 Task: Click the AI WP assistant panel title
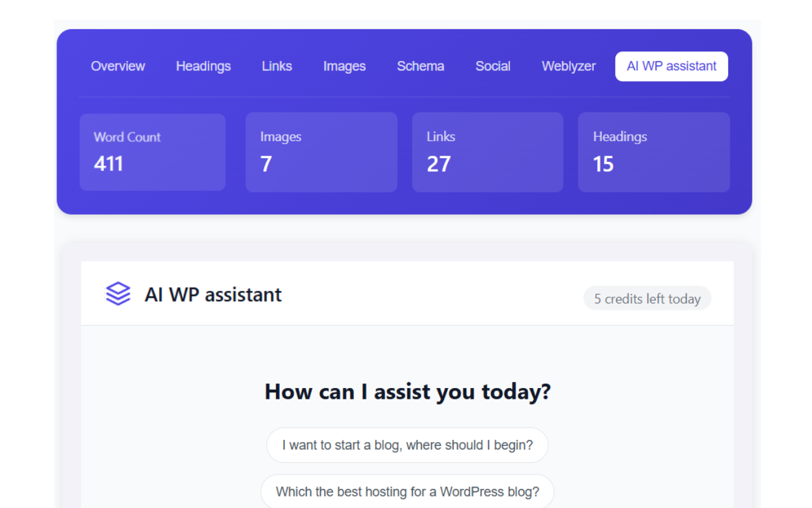[213, 294]
